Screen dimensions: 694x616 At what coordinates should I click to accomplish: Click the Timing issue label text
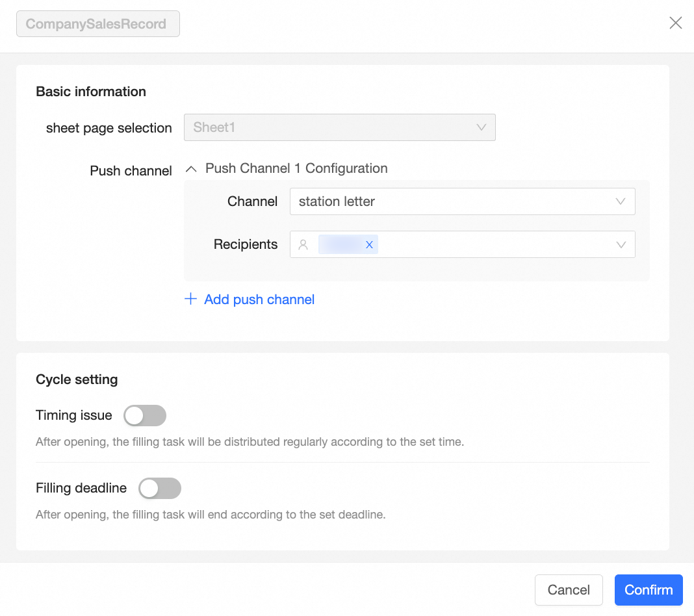(x=74, y=416)
